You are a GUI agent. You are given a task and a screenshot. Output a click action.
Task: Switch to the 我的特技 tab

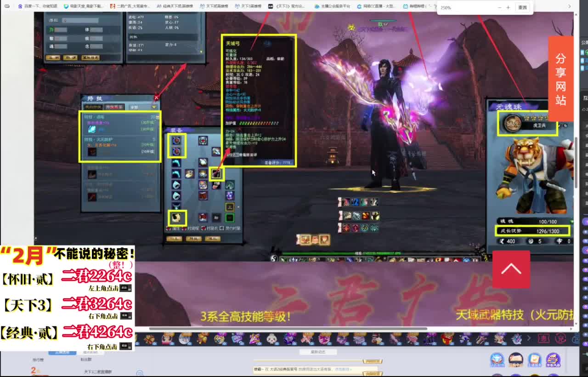point(93,107)
